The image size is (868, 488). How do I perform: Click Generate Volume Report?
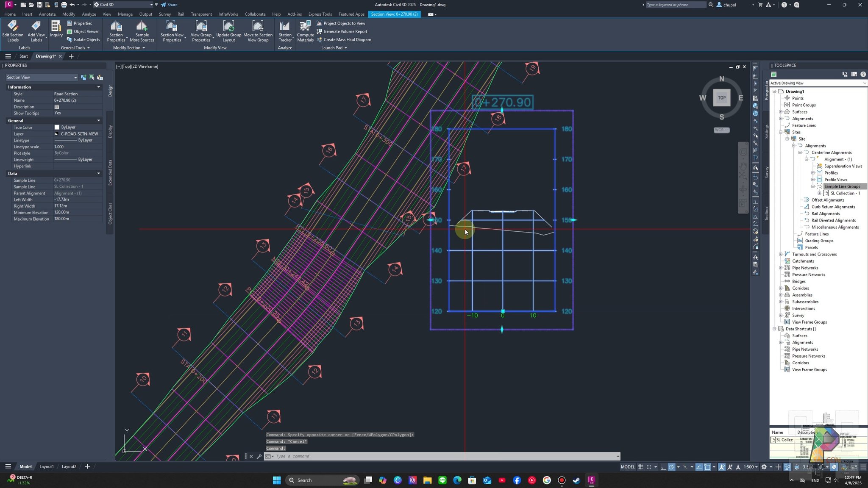(342, 31)
